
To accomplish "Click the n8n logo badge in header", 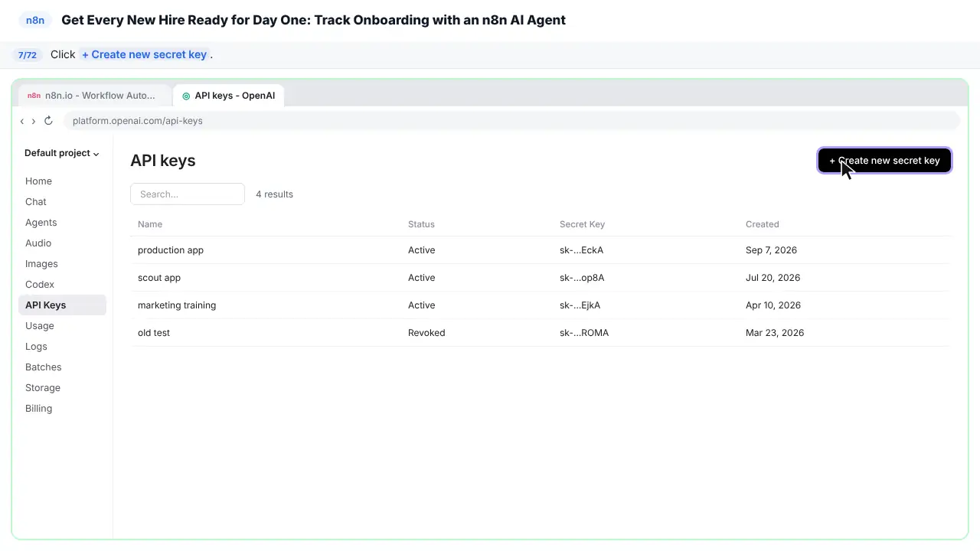I will [x=35, y=21].
